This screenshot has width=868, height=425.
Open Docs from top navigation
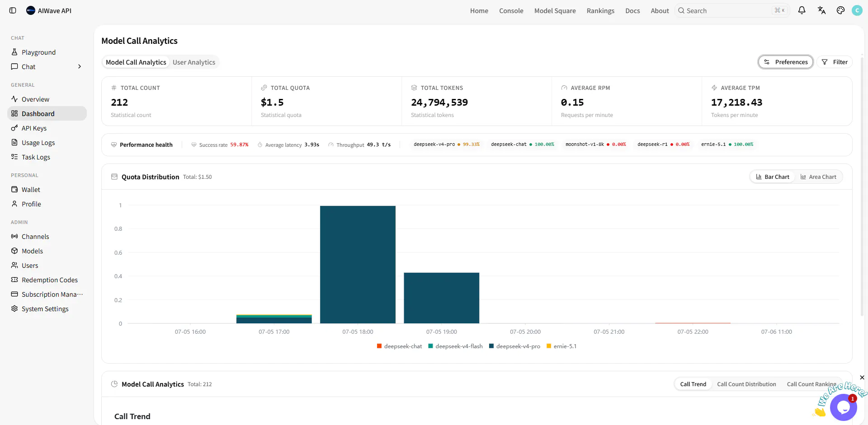(632, 11)
